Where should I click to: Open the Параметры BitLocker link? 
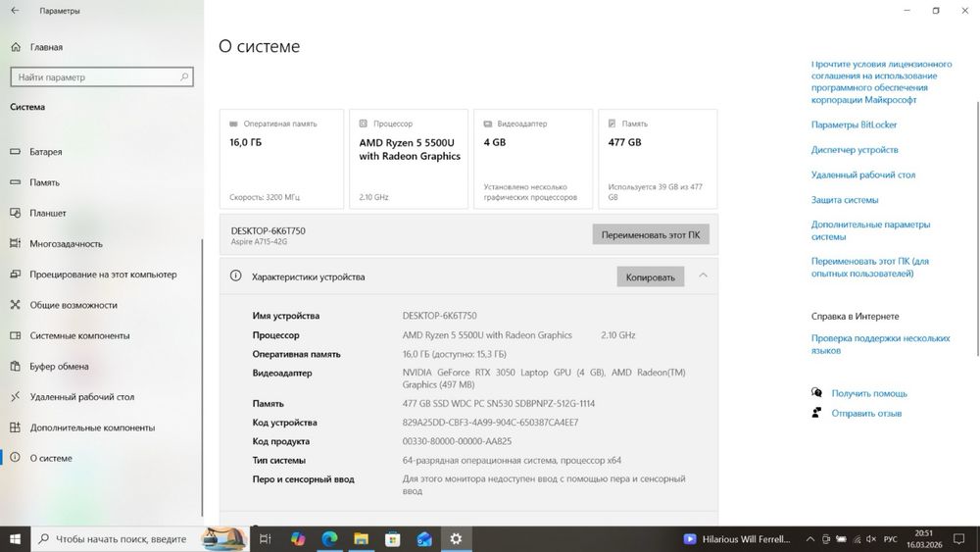click(854, 125)
